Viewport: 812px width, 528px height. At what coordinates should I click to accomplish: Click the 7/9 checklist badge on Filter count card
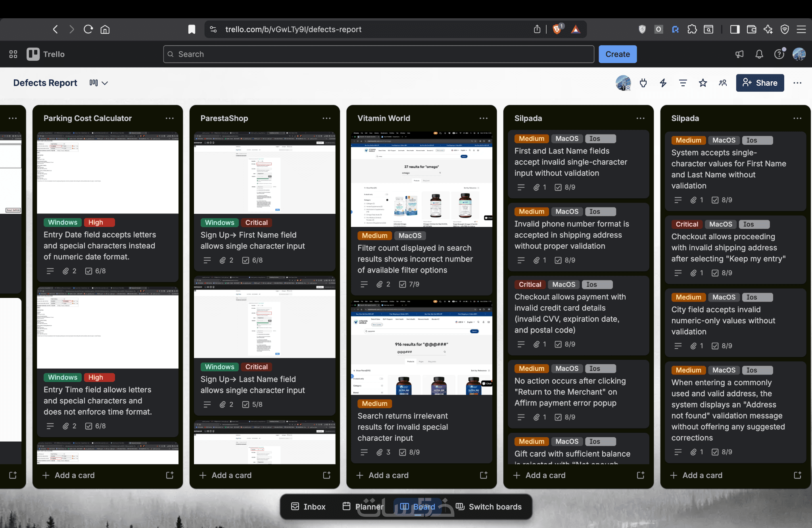[409, 284]
